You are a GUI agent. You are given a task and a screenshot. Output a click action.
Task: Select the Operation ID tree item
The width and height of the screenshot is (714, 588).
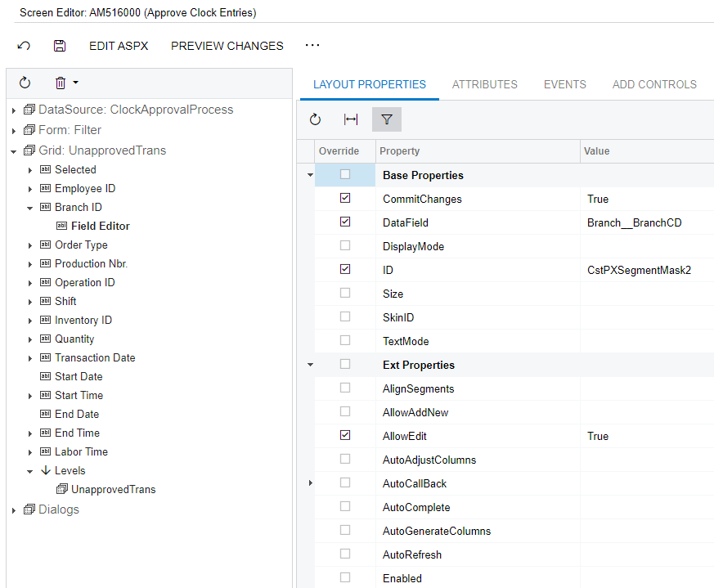point(85,282)
